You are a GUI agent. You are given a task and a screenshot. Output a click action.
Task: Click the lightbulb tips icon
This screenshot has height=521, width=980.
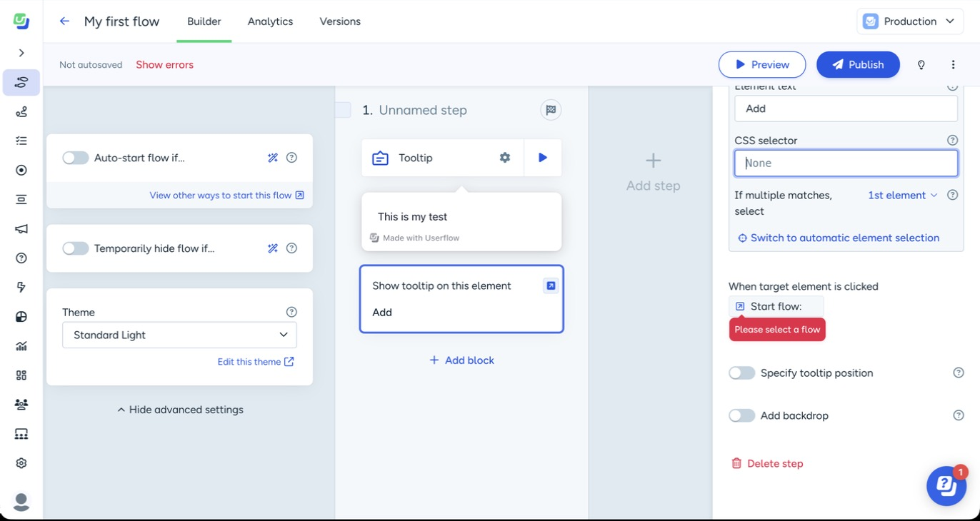click(921, 65)
